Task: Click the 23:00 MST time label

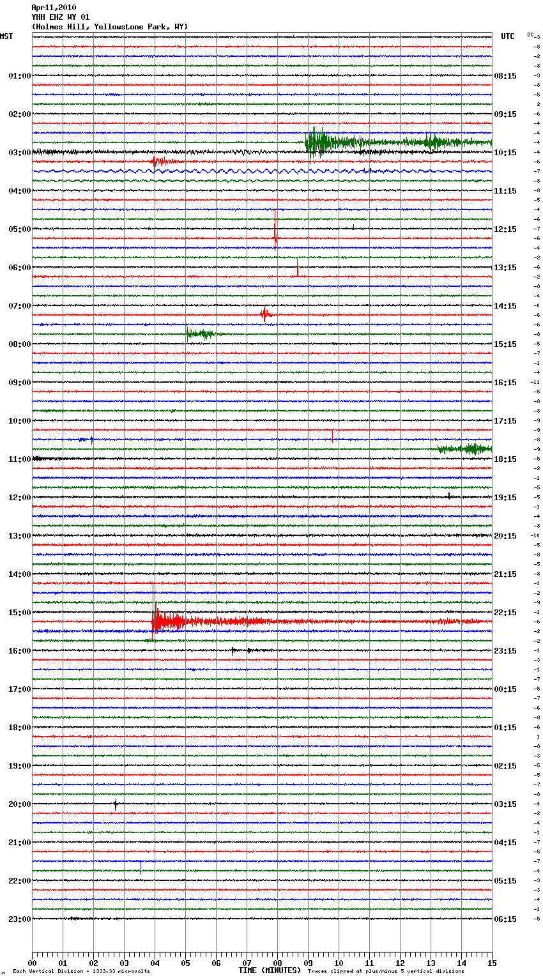Action: click(x=20, y=919)
